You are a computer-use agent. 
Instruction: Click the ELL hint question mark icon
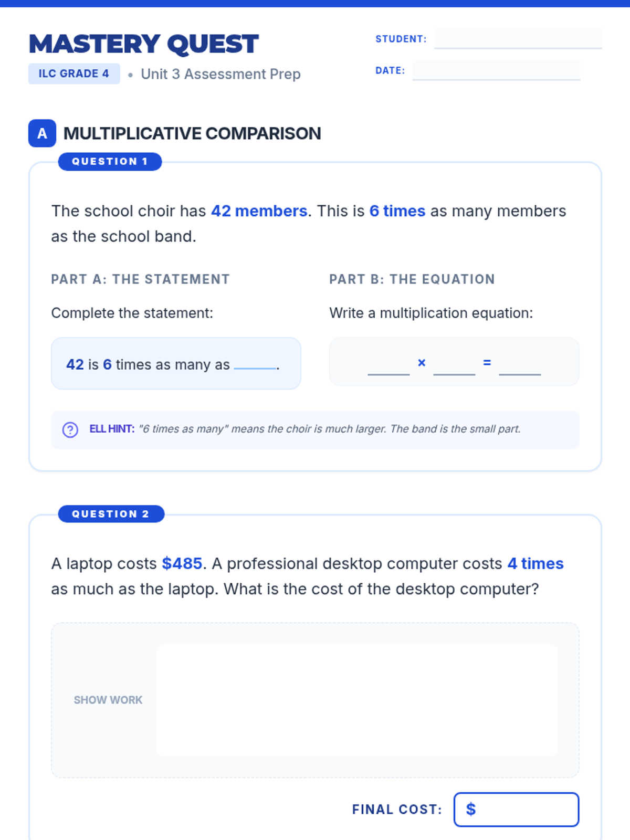pos(70,430)
